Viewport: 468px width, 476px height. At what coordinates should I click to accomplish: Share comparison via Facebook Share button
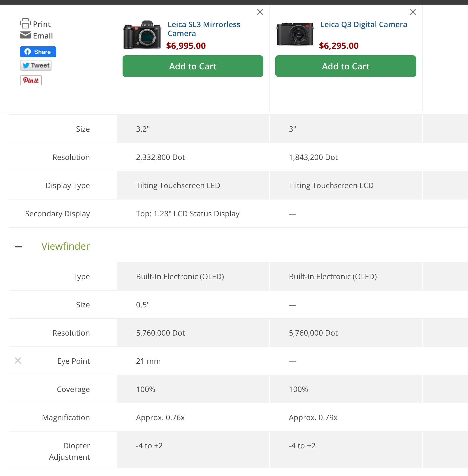click(38, 52)
